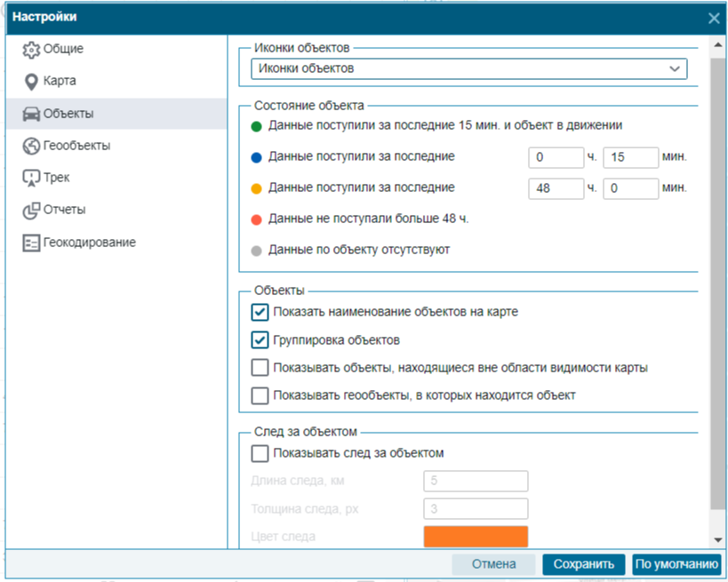This screenshot has height=582, width=728.
Task: Open the Отчеты settings section
Action: coord(65,211)
